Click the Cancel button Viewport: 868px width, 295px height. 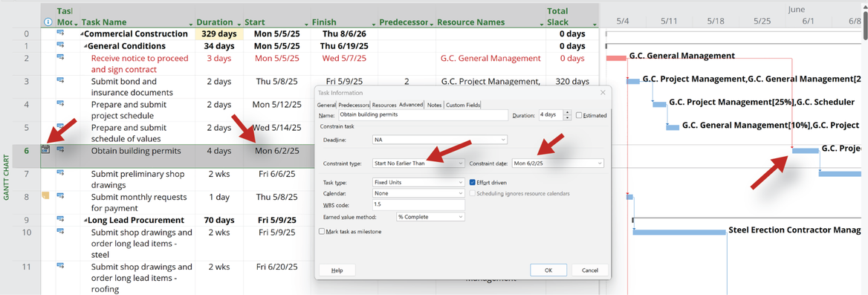[590, 270]
